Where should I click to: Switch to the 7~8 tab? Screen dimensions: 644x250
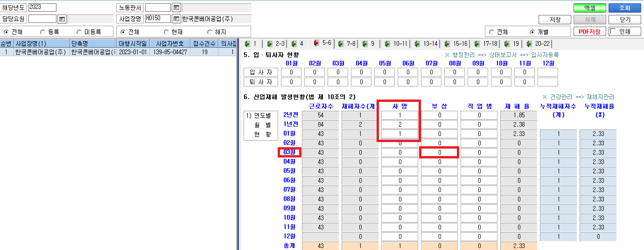pyautogui.click(x=347, y=43)
